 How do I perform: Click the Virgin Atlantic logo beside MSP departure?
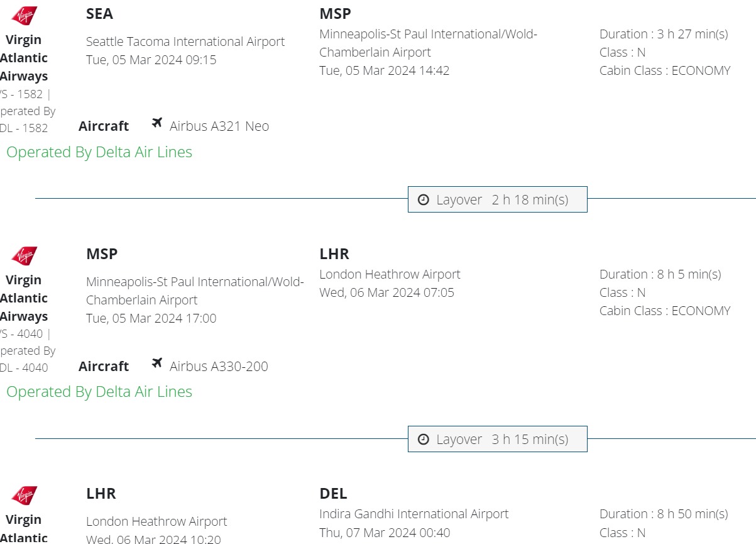[25, 256]
